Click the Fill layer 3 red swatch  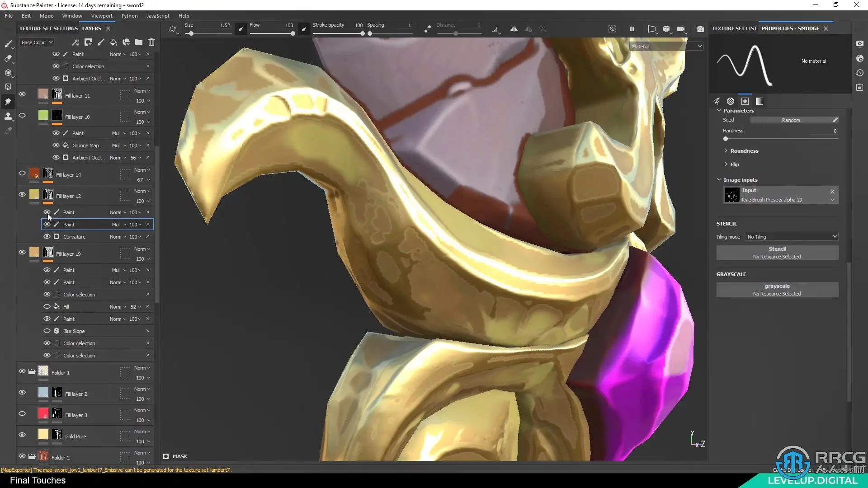pos(43,413)
